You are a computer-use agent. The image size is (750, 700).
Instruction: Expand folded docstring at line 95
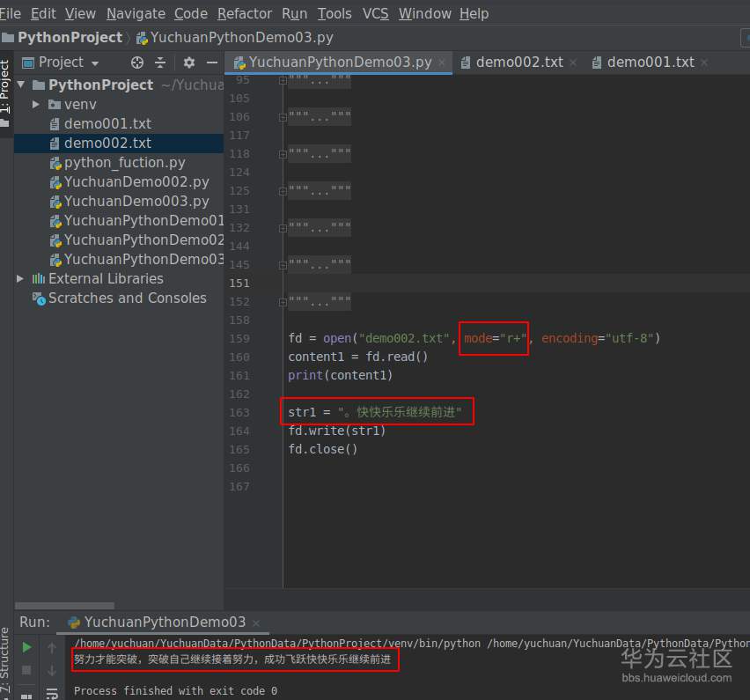pos(283,80)
